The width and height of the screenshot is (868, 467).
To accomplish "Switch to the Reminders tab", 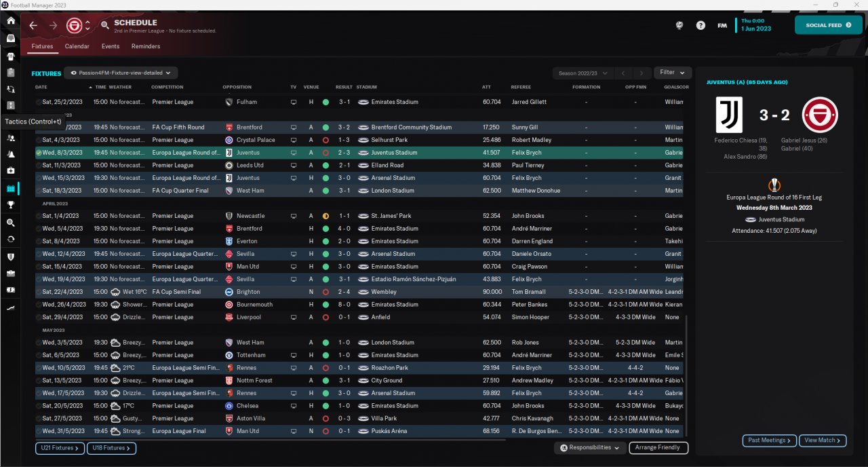I will pos(146,46).
